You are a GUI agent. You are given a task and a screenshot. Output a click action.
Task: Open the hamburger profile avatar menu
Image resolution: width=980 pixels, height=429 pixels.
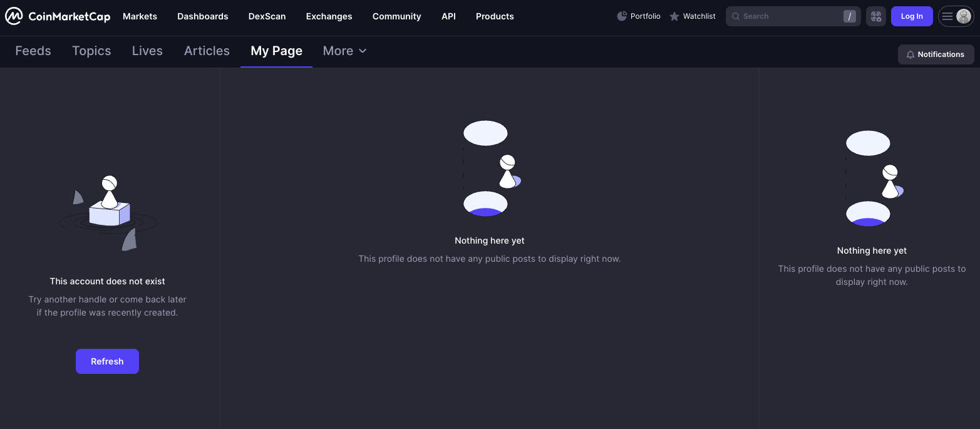pos(956,16)
